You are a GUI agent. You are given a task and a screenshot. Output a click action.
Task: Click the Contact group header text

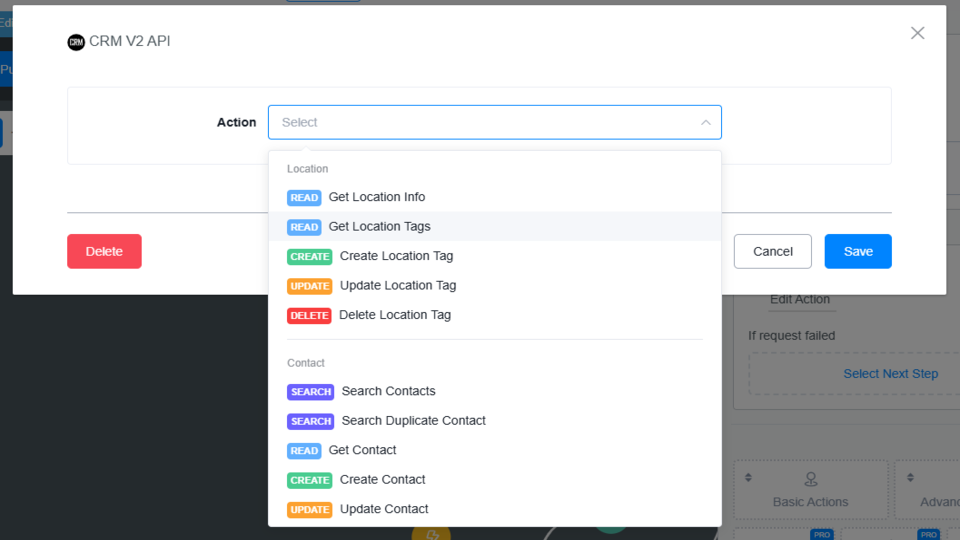(x=306, y=363)
